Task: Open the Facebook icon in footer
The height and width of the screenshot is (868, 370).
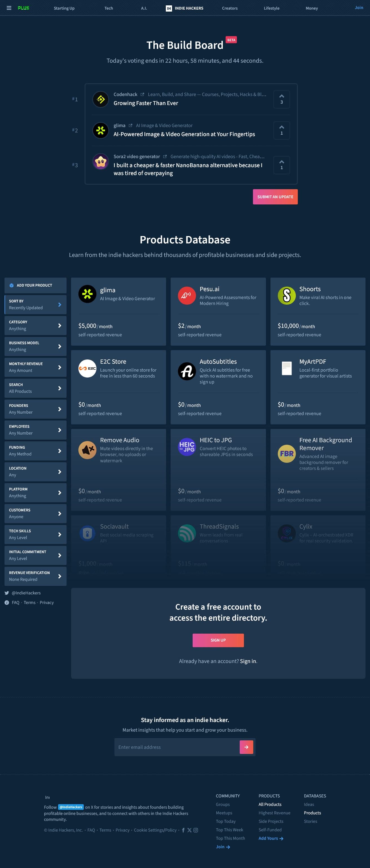Action: (183, 830)
